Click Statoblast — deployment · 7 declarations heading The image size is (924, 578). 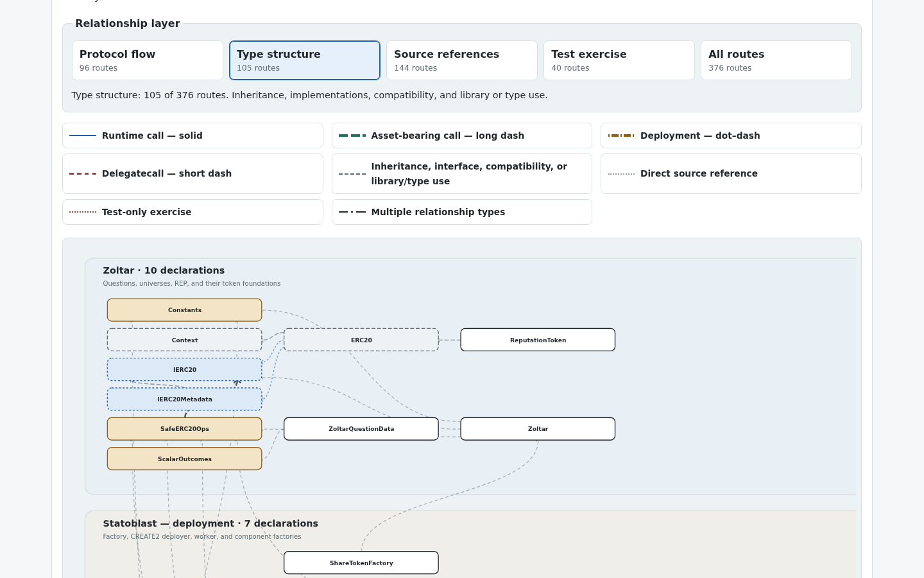(x=210, y=523)
